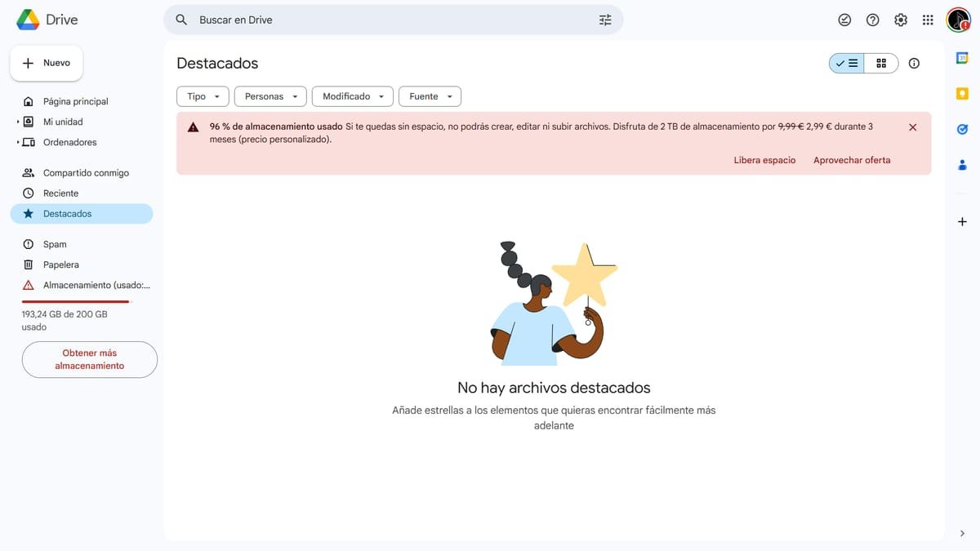Open the Personas filter dropdown
This screenshot has width=980, height=551.
pyautogui.click(x=270, y=96)
